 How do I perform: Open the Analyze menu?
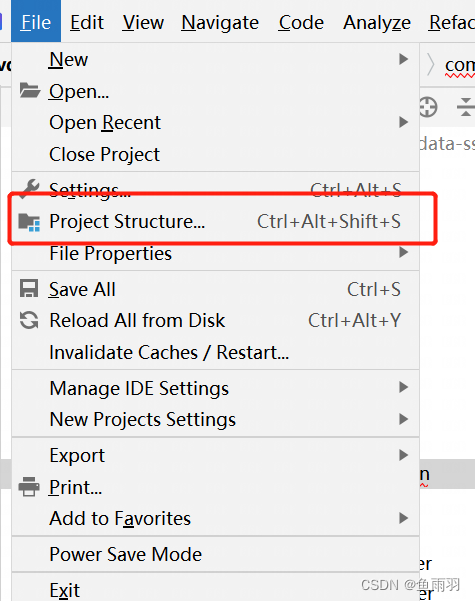pyautogui.click(x=376, y=22)
